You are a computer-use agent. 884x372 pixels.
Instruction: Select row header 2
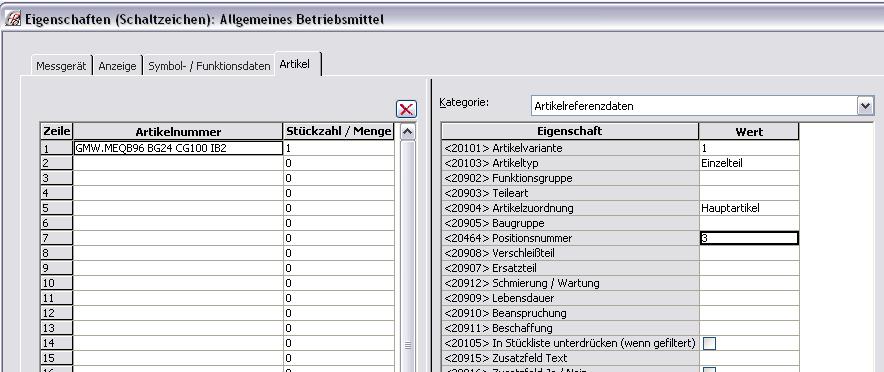[x=56, y=163]
